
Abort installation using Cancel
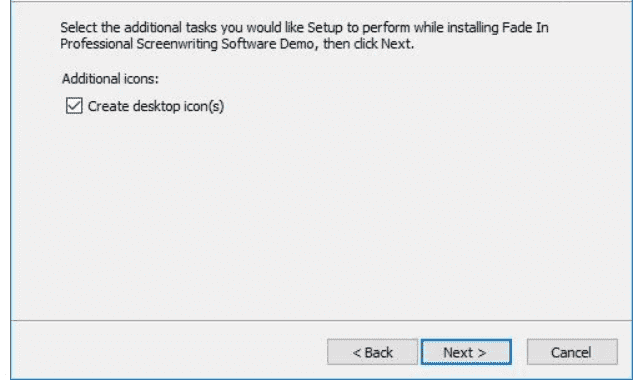click(572, 352)
